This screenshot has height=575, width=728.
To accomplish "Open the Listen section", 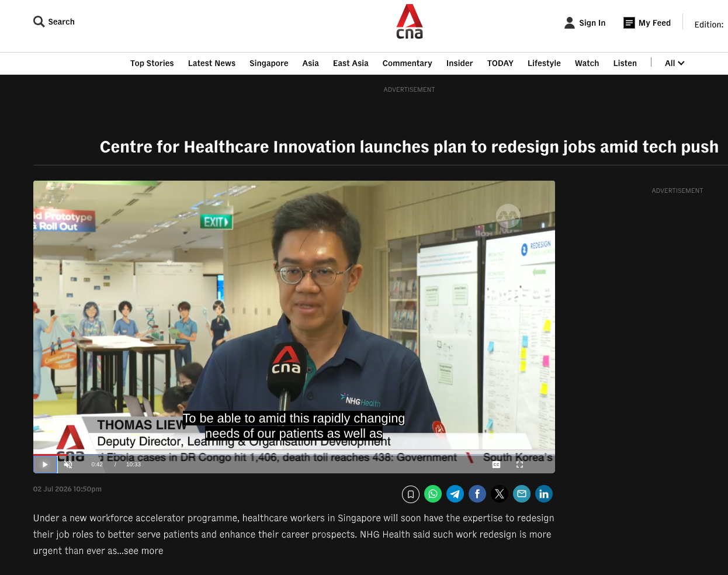I will (625, 63).
